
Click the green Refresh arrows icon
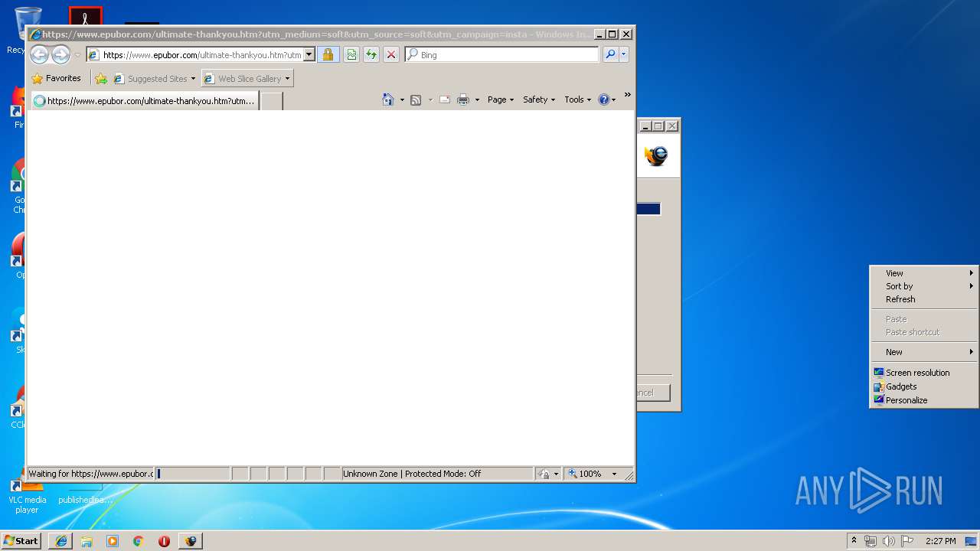(x=371, y=54)
